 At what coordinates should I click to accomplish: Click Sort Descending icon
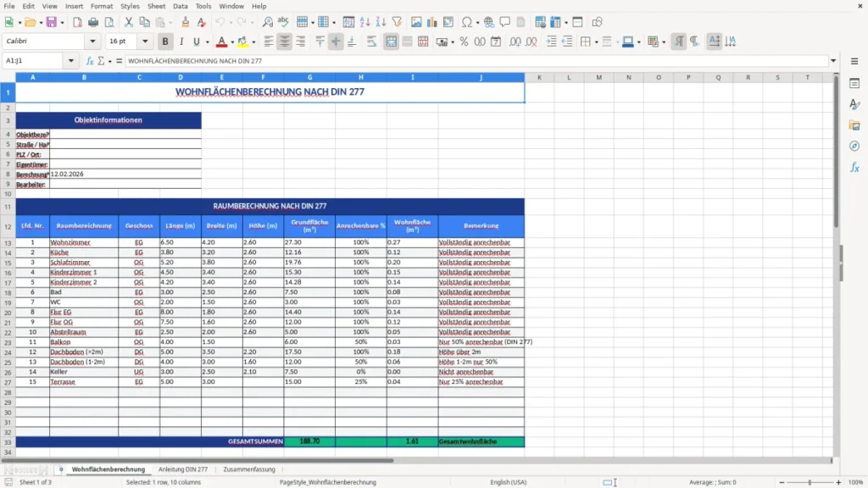[x=381, y=22]
